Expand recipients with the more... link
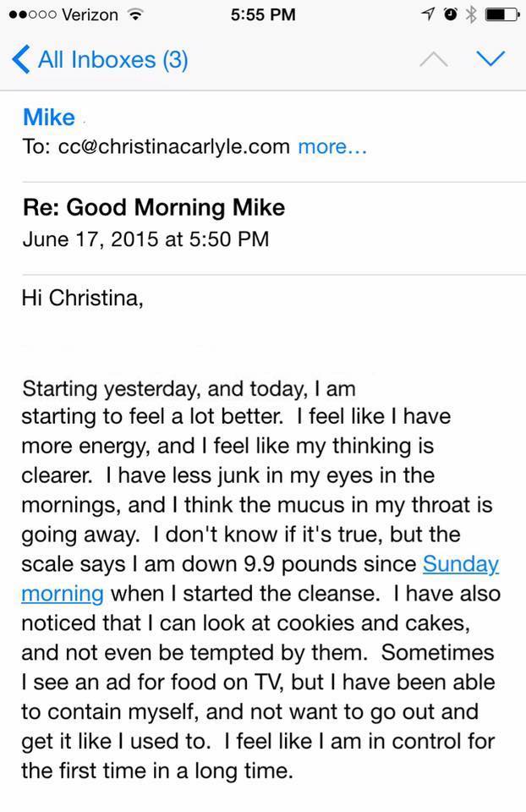This screenshot has height=812, width=526. pos(332,147)
